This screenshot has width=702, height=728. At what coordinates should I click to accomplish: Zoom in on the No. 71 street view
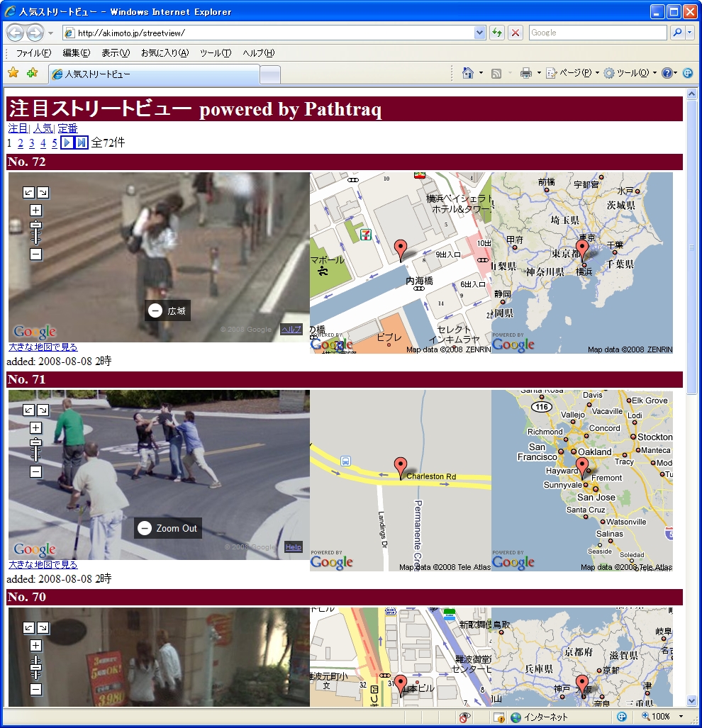click(35, 427)
